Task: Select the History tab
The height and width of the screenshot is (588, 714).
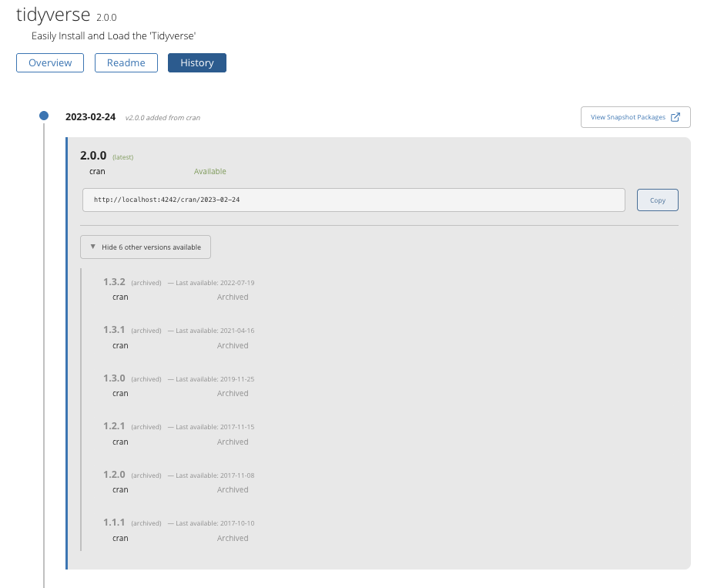Action: [x=196, y=62]
